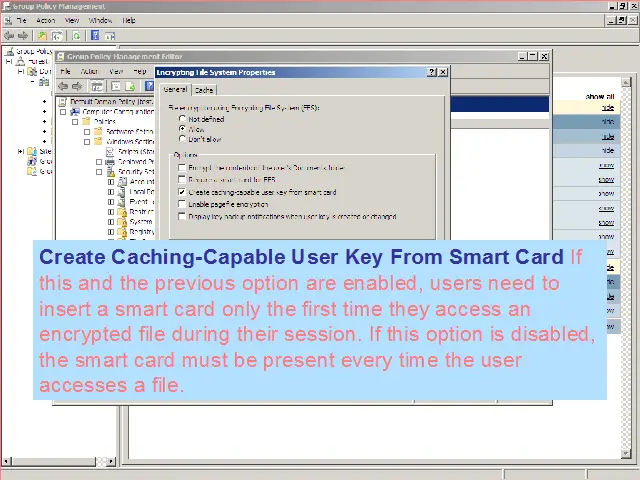Screen dimensions: 640x480
Task: Click the Forward arrow in Group Policy Management toolbar
Action: click(x=24, y=35)
